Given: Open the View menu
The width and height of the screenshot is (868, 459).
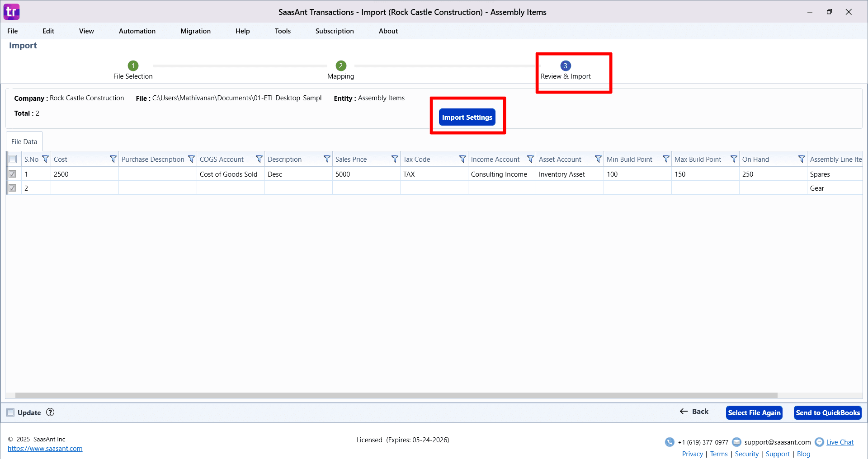Looking at the screenshot, I should (x=86, y=31).
